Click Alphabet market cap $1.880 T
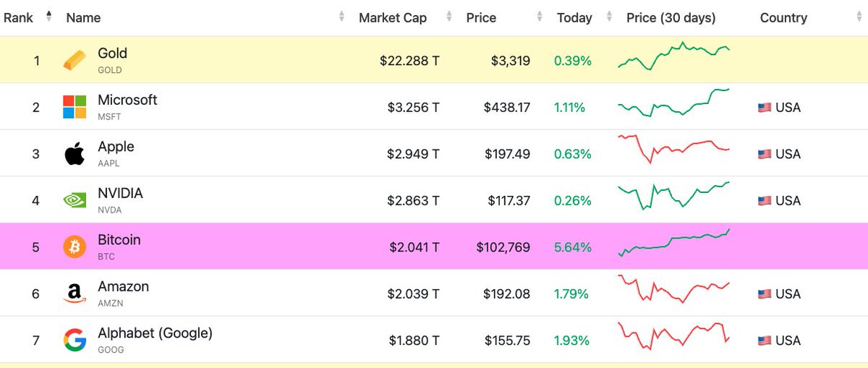Viewport: 868px width, 368px height. [x=414, y=341]
